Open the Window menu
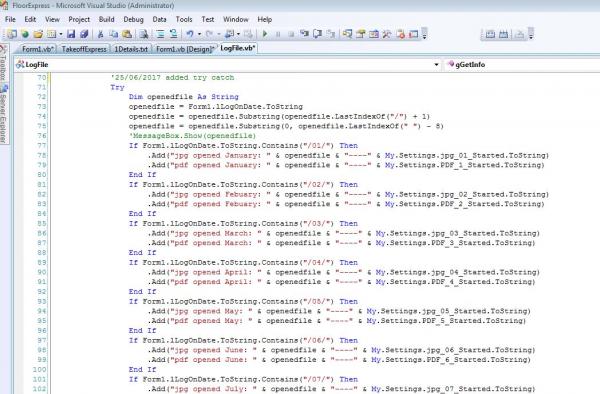This screenshot has width=600, height=394. pyautogui.click(x=236, y=20)
